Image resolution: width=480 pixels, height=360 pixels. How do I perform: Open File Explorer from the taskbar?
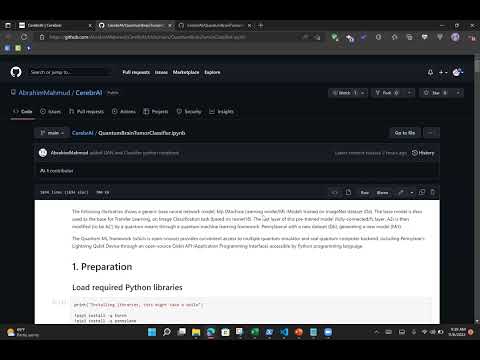tap(196, 332)
